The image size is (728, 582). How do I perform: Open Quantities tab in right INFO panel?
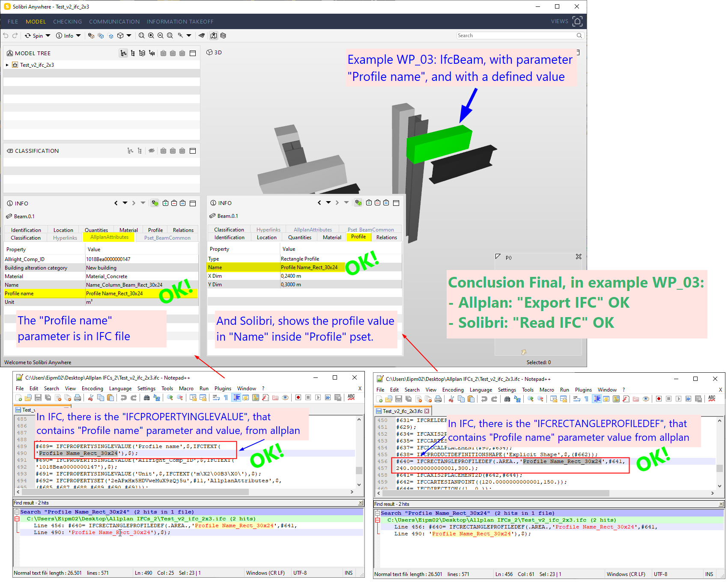tap(300, 238)
